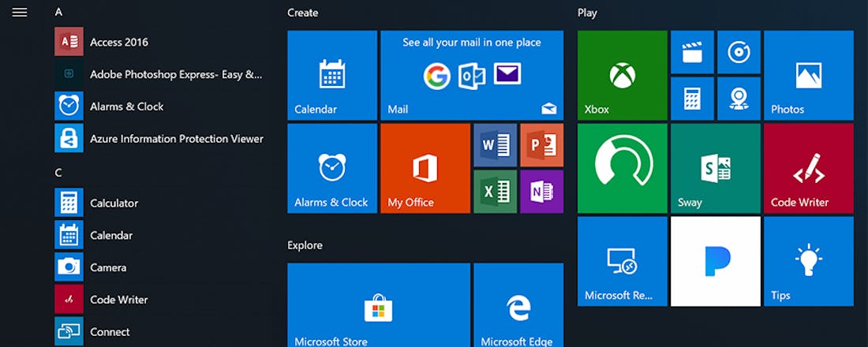Click the Create group title
This screenshot has width=868, height=347.
pos(303,12)
